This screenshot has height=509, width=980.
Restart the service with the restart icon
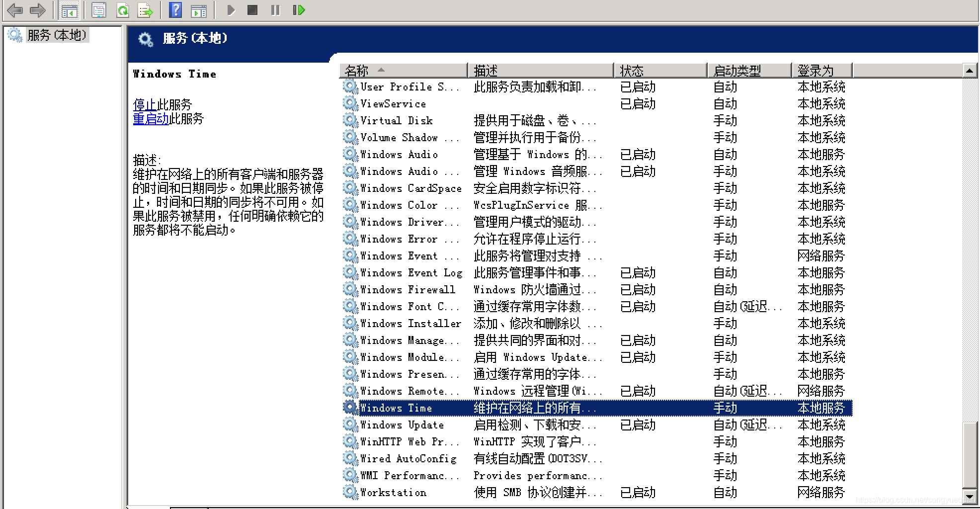(299, 10)
